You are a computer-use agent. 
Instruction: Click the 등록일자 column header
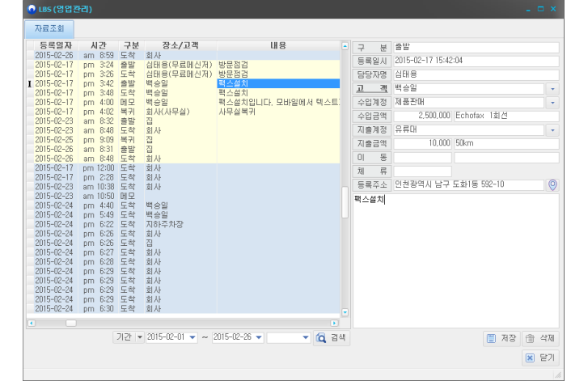pos(56,46)
